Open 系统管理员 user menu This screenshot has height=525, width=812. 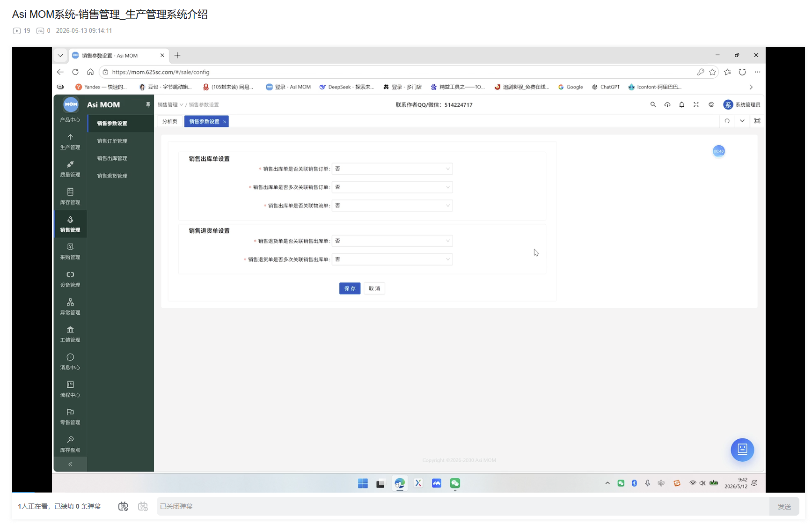pyautogui.click(x=742, y=104)
